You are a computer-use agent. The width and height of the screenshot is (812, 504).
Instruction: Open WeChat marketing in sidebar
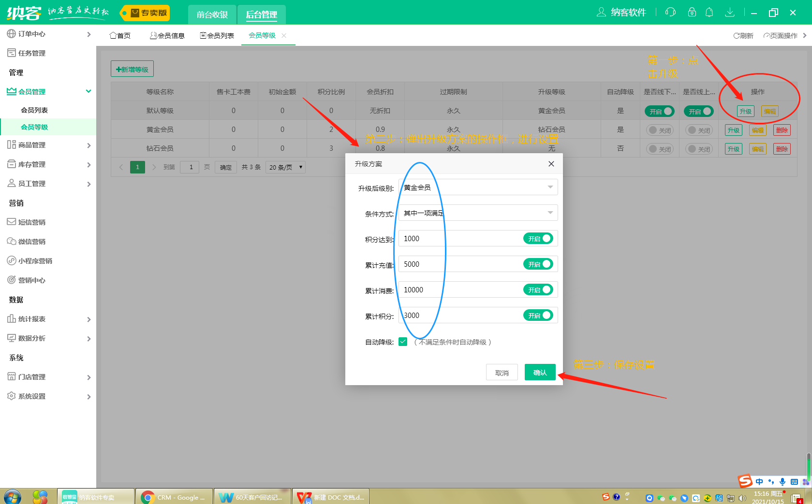(32, 242)
